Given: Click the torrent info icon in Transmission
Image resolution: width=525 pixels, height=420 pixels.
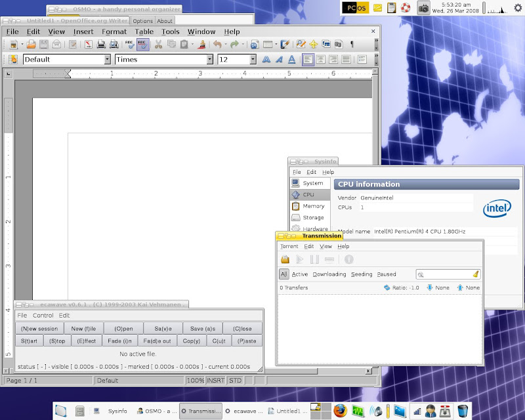Looking at the screenshot, I should (349, 259).
